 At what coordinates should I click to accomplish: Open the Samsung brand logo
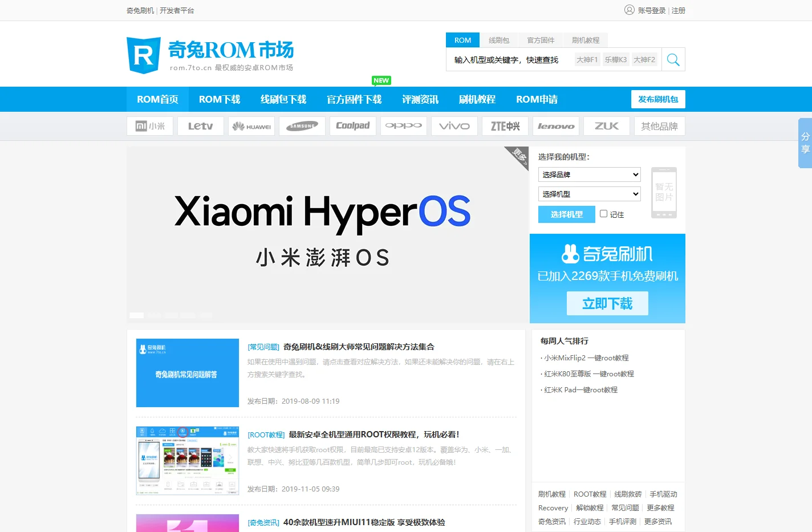coord(302,126)
